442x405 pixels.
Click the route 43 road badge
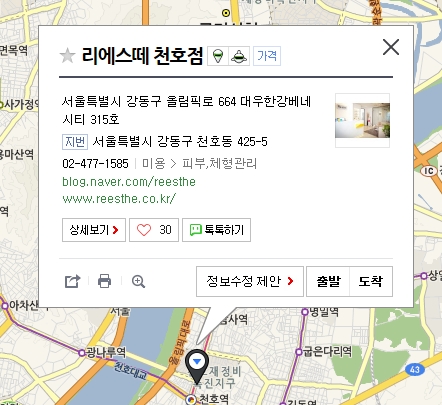click(415, 370)
